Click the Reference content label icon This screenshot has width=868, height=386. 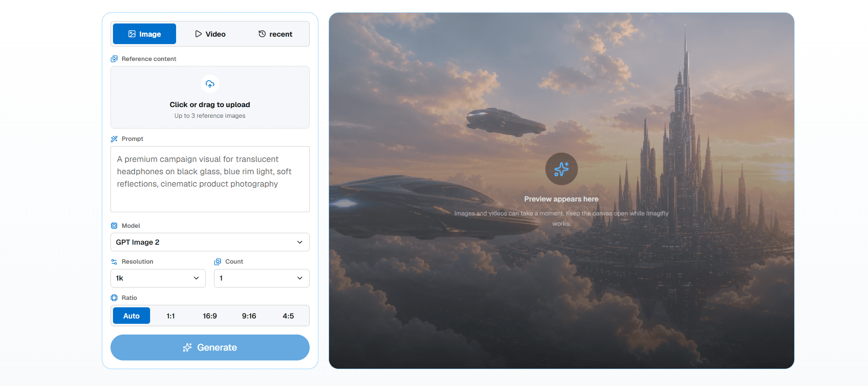(114, 59)
